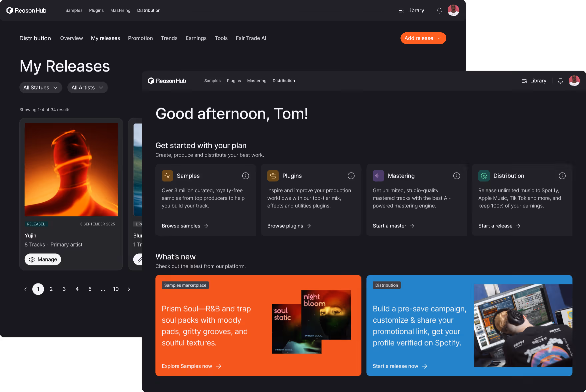
Task: Click ReasonHub logo in the front dashboard window
Action: [167, 81]
